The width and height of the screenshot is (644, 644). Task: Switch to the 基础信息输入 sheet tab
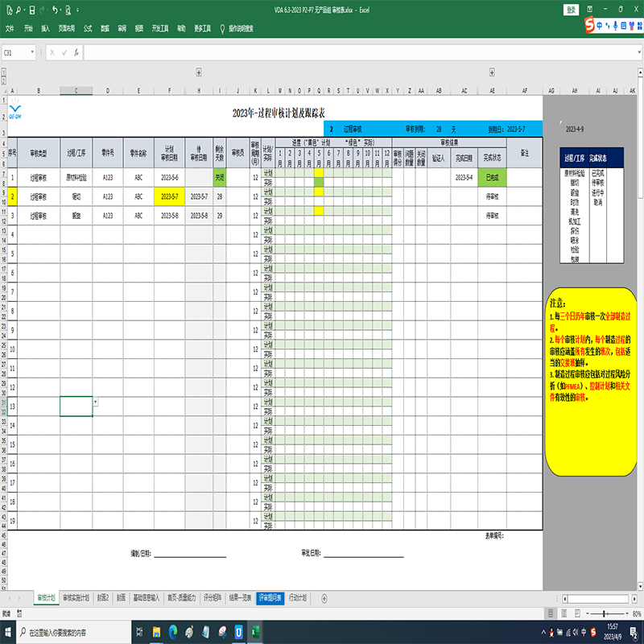point(146,597)
